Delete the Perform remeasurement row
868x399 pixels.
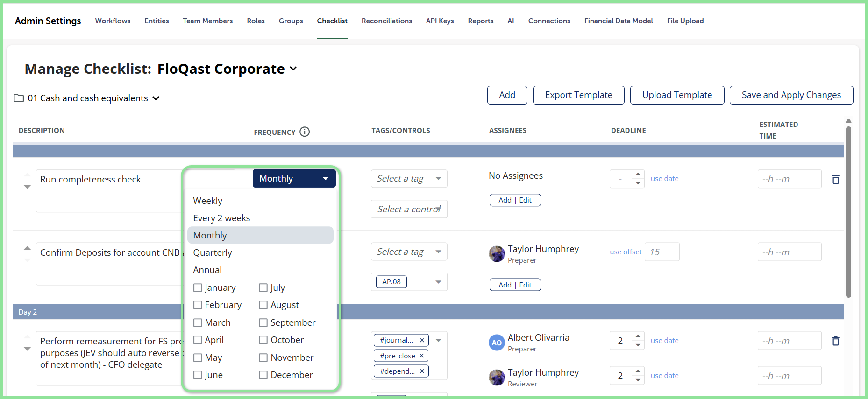836,341
